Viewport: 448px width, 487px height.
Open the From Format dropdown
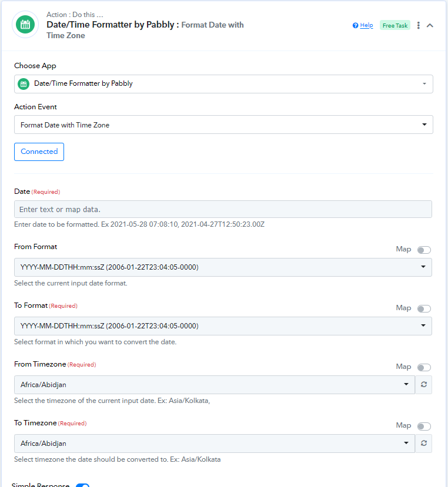(223, 267)
